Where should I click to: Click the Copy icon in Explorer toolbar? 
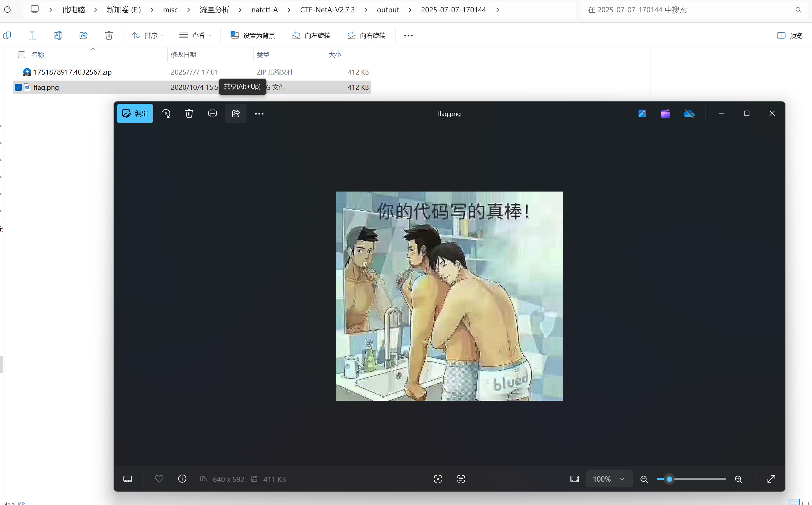coord(7,35)
